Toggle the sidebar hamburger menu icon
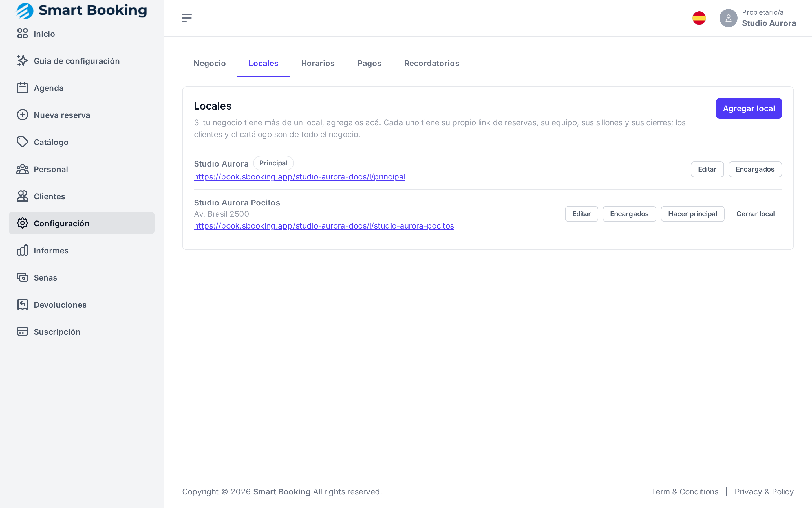812x508 pixels. click(187, 18)
